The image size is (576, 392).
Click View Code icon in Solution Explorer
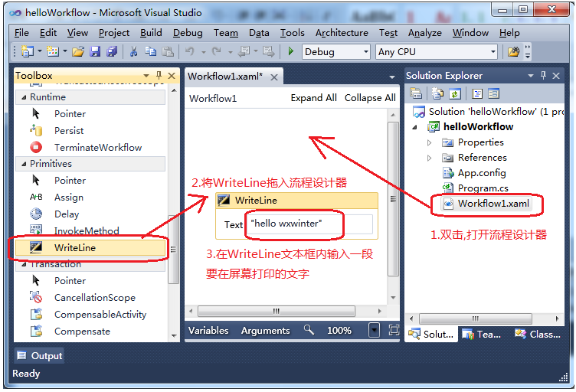[477, 93]
